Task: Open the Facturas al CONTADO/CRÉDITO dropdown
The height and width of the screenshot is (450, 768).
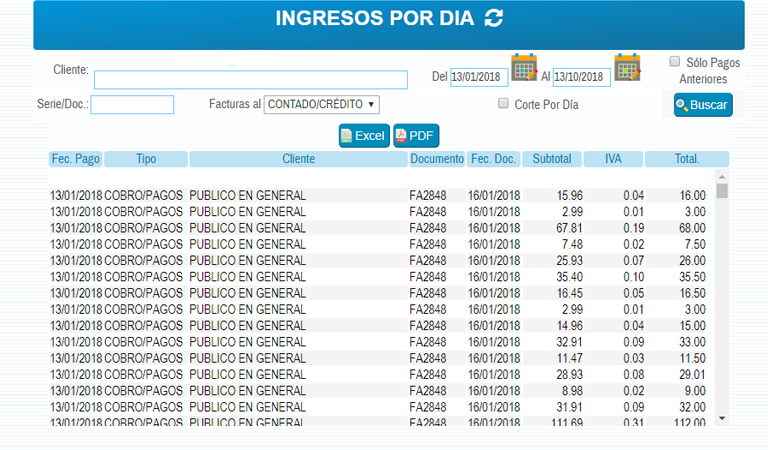Action: 321,104
